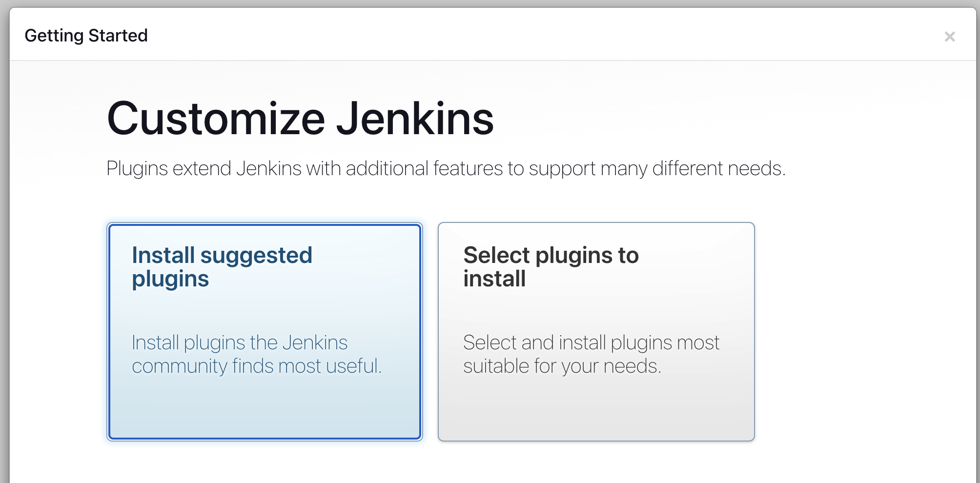
Task: Click the 'Getting Started' dialog title
Action: click(x=86, y=36)
